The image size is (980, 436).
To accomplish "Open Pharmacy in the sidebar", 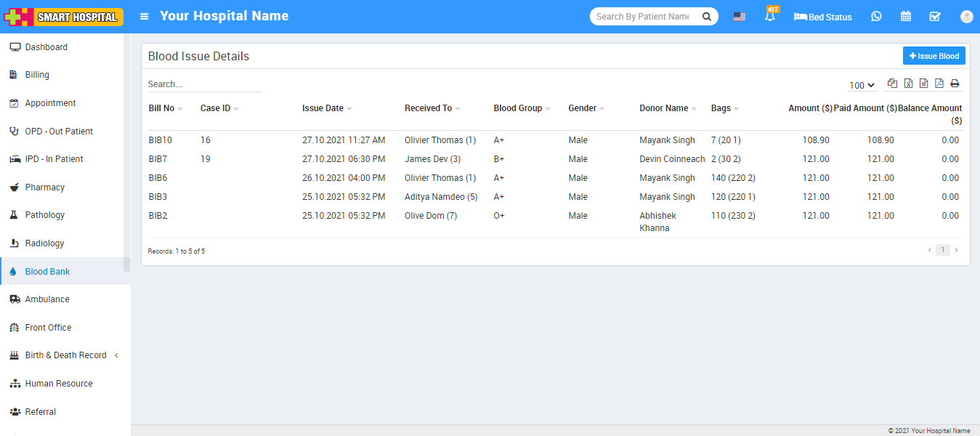I will [x=44, y=187].
